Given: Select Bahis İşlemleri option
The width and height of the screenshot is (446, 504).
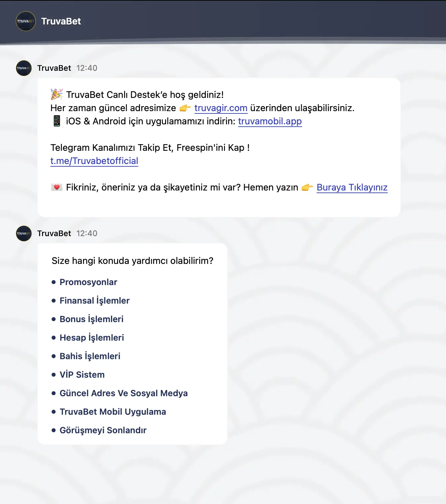Looking at the screenshot, I should [x=90, y=356].
